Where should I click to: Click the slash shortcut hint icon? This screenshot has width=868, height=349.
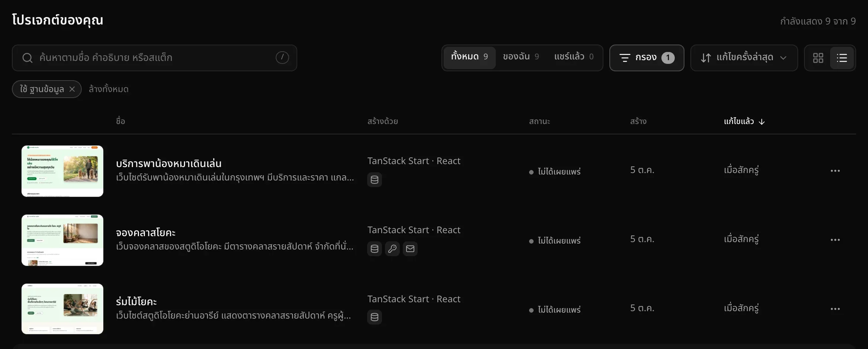pos(282,58)
